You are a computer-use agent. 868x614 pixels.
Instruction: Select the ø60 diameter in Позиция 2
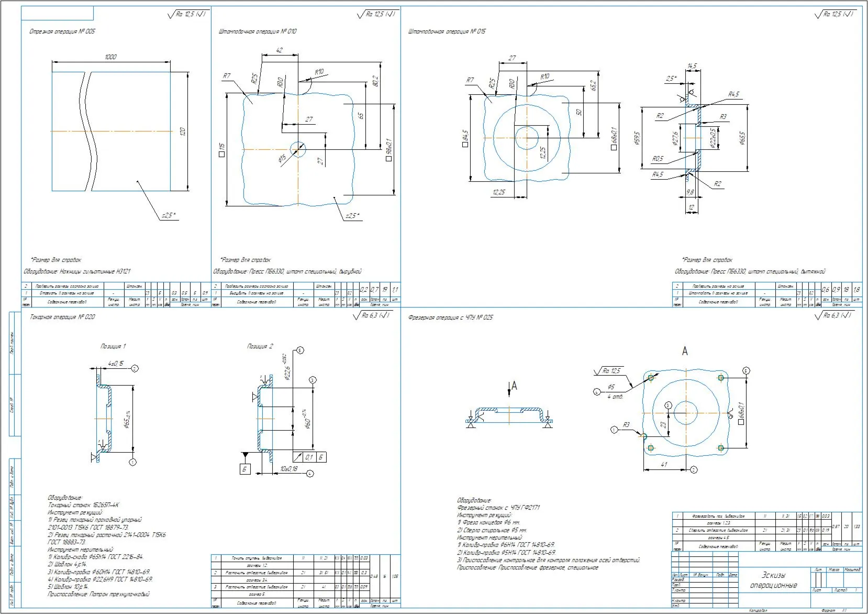click(x=308, y=419)
